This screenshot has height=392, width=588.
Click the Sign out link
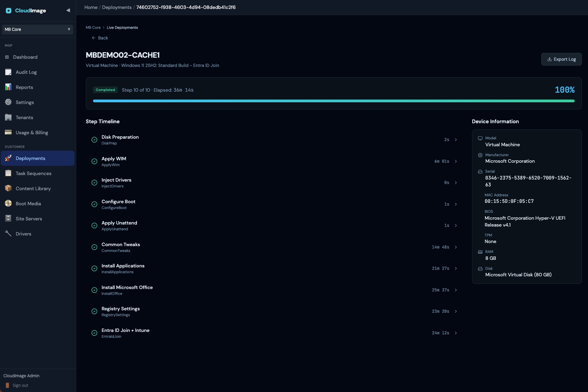click(x=20, y=385)
